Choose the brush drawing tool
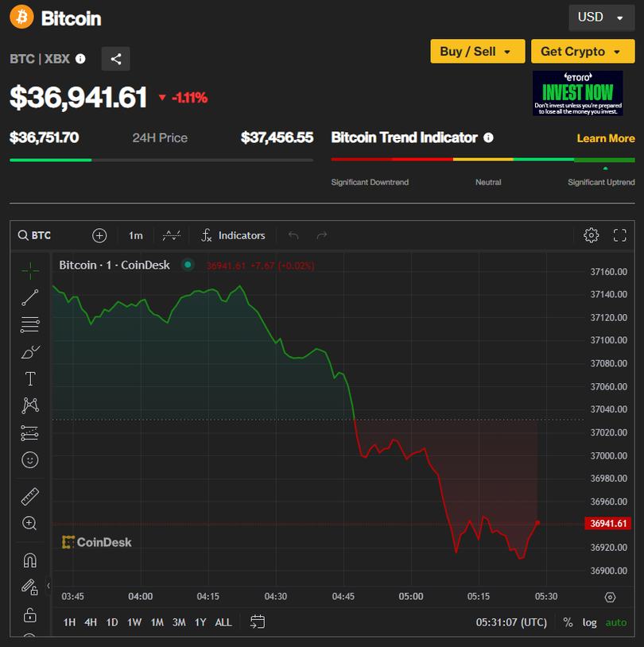 click(30, 352)
